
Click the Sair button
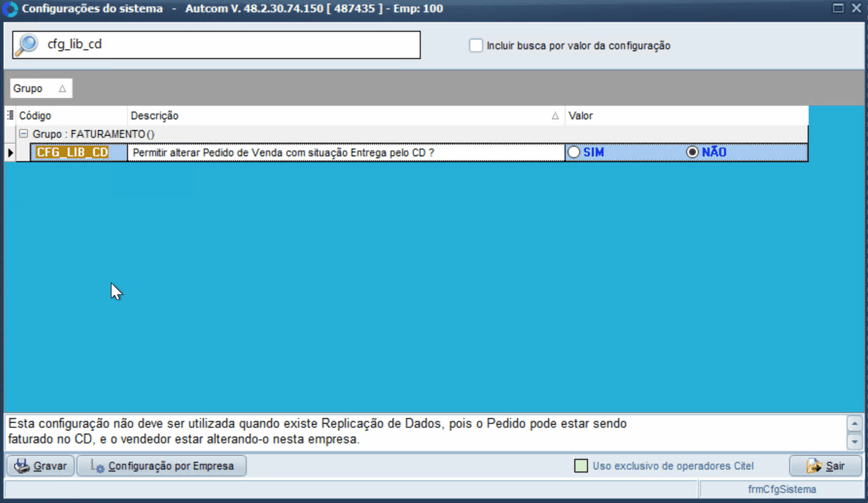[825, 466]
